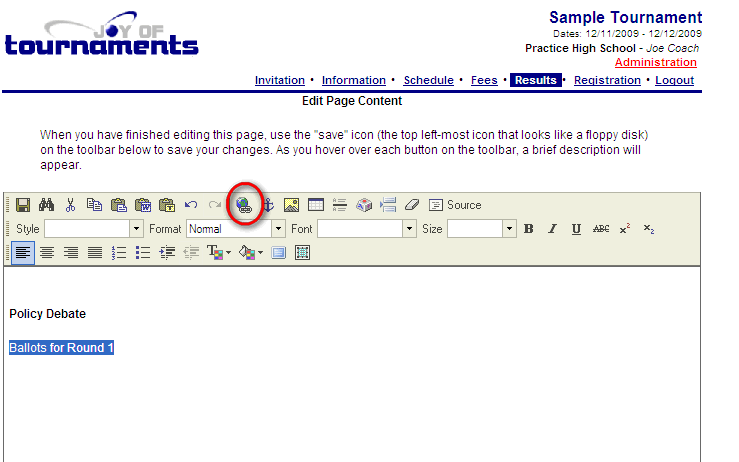The height and width of the screenshot is (462, 739).
Task: Open the background color picker
Action: [250, 253]
